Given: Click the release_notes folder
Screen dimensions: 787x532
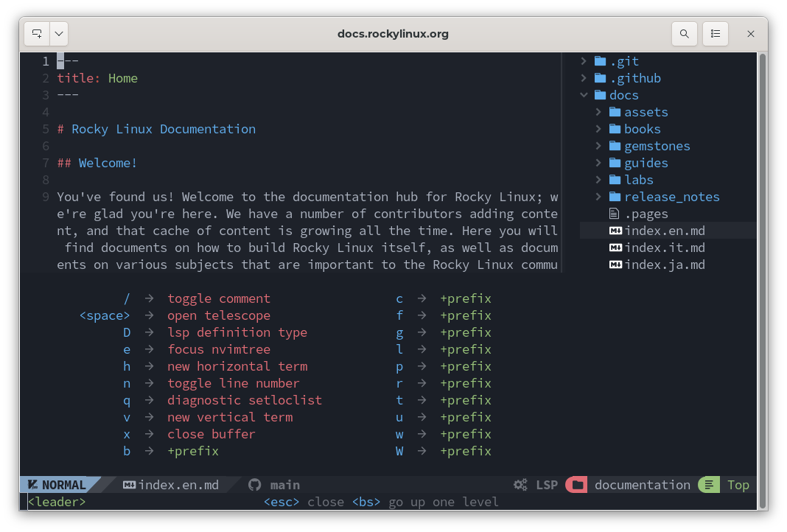Looking at the screenshot, I should coord(671,197).
